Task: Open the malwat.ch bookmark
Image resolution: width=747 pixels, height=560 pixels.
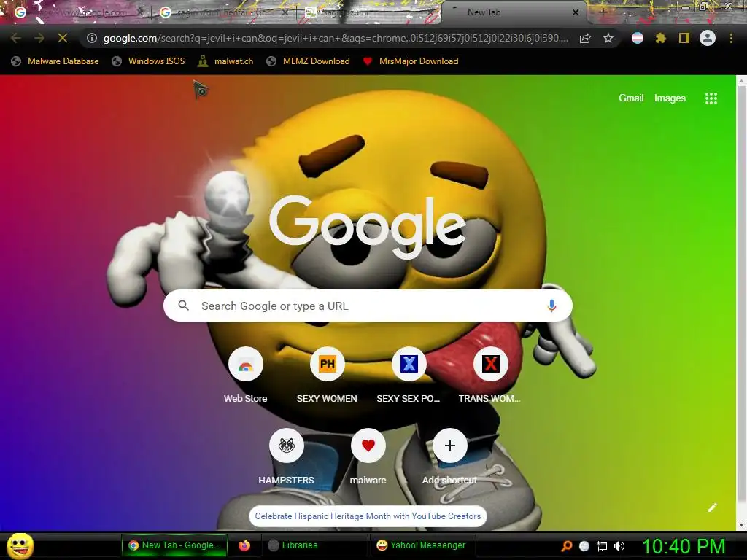Action: coord(225,61)
